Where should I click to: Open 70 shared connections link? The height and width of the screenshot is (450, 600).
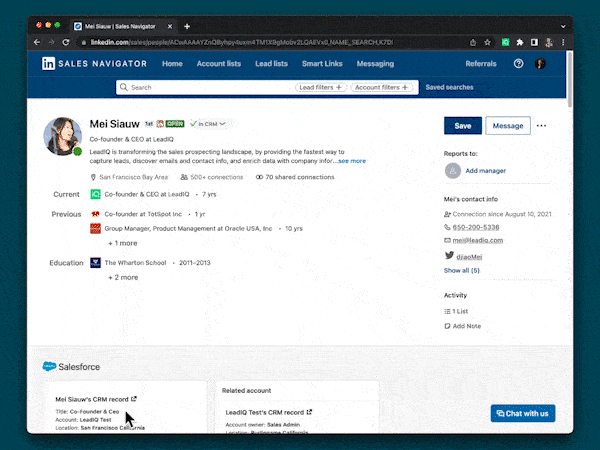295,177
